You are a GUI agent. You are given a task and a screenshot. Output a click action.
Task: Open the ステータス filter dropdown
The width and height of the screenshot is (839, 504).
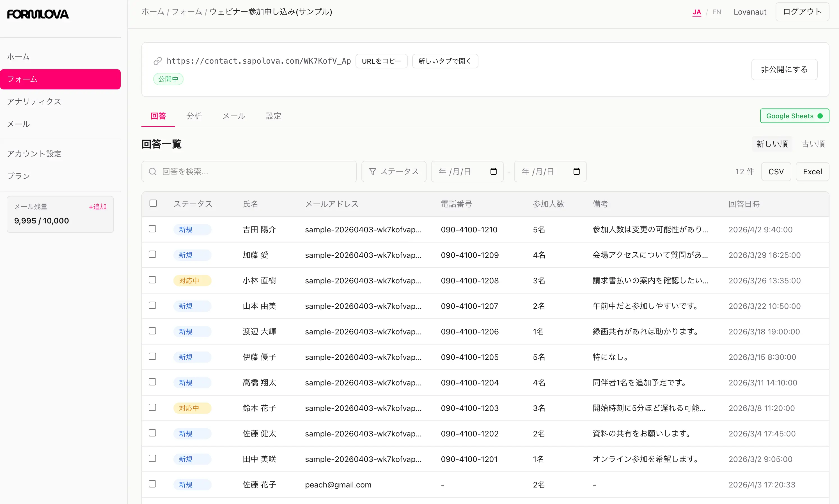(x=394, y=171)
